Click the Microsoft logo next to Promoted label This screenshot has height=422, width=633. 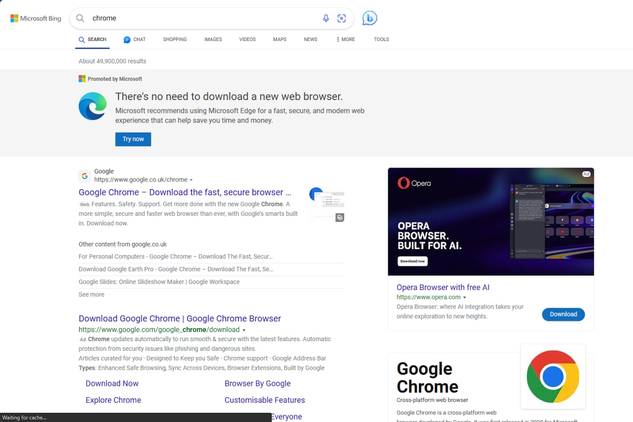(82, 79)
